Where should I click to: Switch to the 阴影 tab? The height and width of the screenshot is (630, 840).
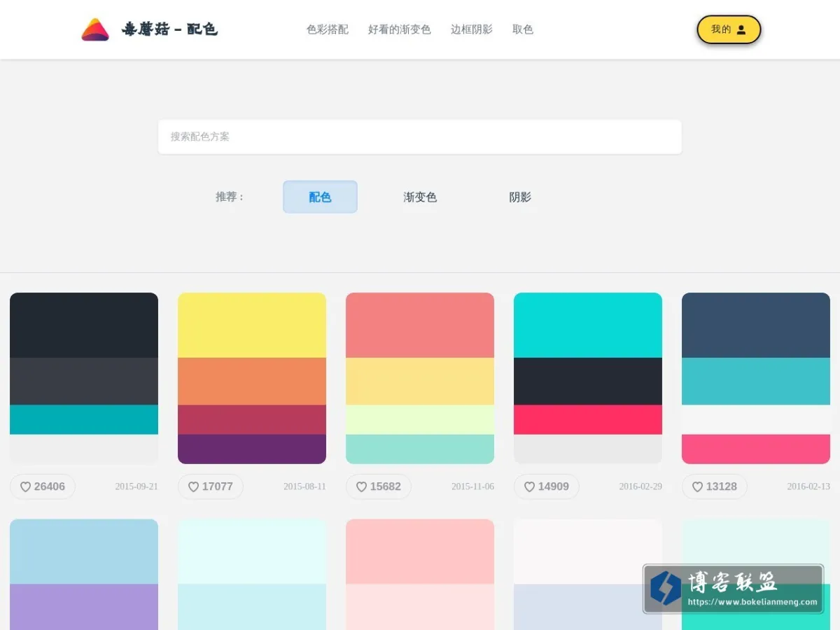[520, 197]
